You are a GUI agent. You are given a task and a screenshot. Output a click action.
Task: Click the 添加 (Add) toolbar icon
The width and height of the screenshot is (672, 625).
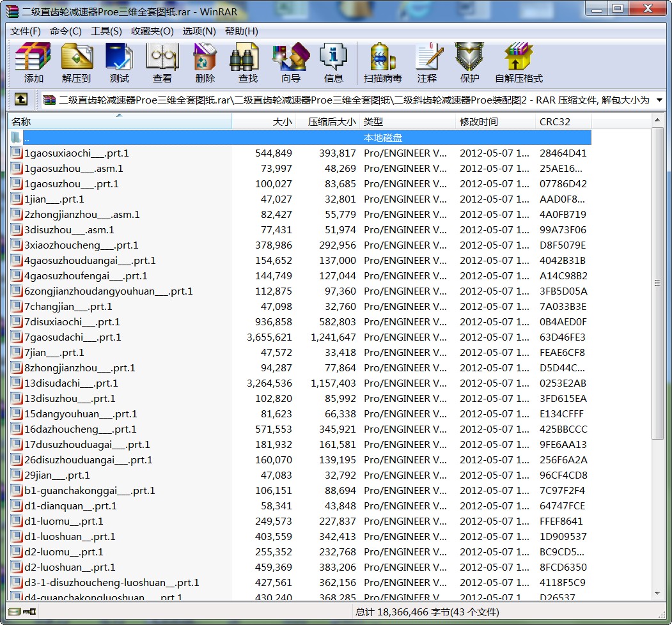point(33,63)
